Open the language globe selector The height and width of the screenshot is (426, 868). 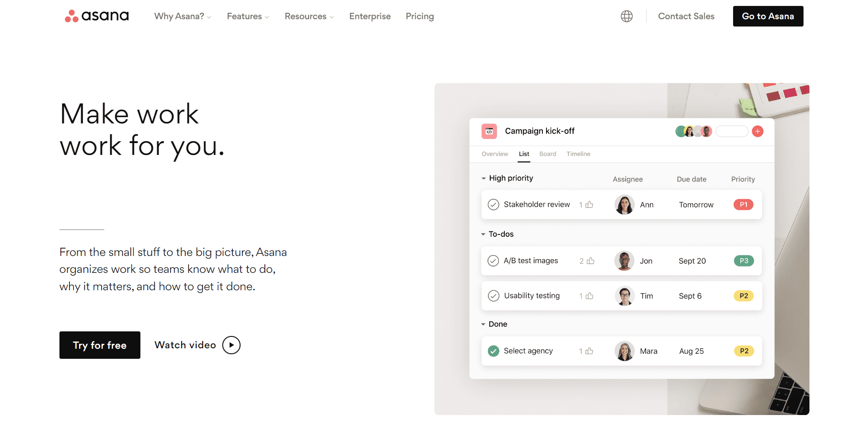pos(626,16)
